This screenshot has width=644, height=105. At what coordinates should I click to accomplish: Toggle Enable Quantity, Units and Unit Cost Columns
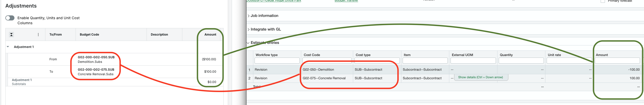click(10, 18)
